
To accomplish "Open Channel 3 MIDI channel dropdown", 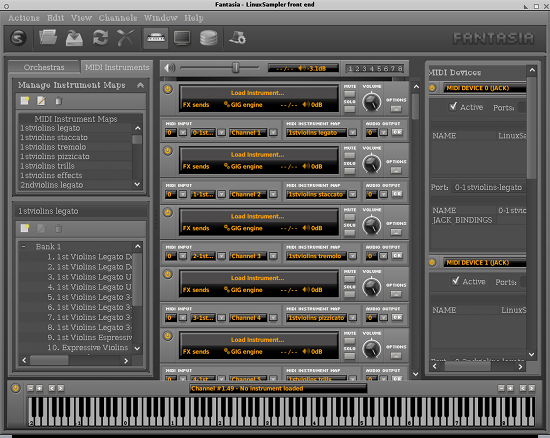I will (x=273, y=256).
